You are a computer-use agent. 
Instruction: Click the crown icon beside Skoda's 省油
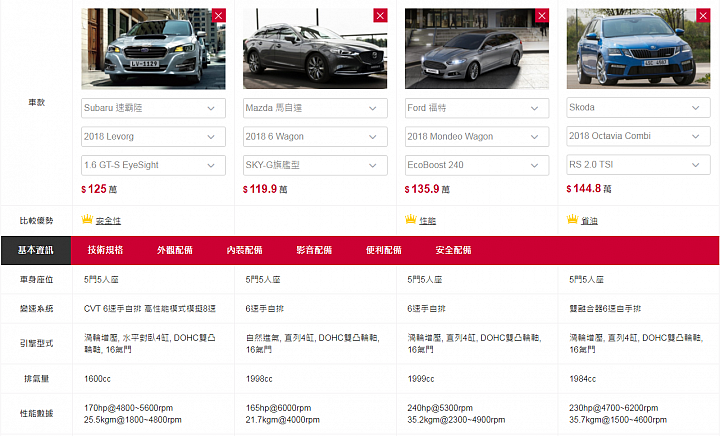click(572, 219)
